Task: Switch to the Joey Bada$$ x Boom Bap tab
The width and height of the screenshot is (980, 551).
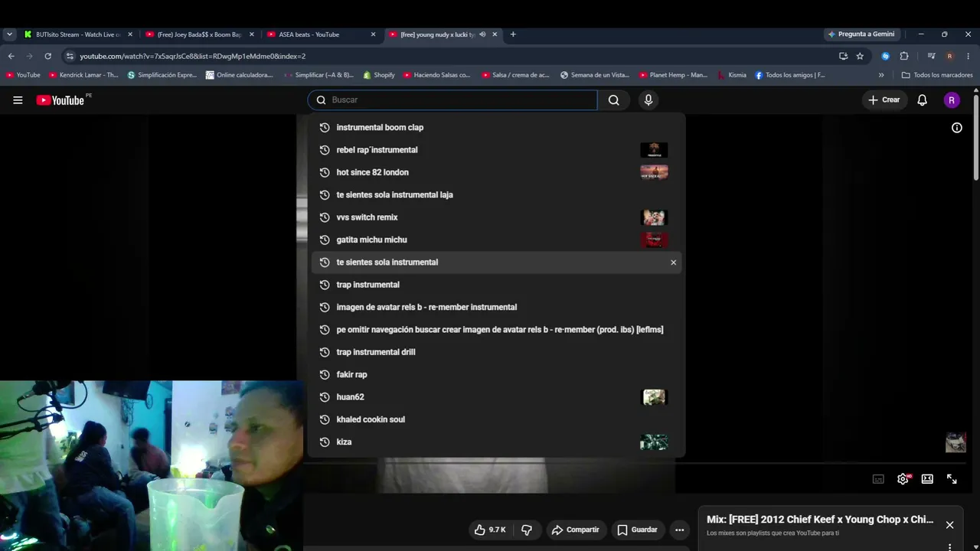Action: [199, 34]
